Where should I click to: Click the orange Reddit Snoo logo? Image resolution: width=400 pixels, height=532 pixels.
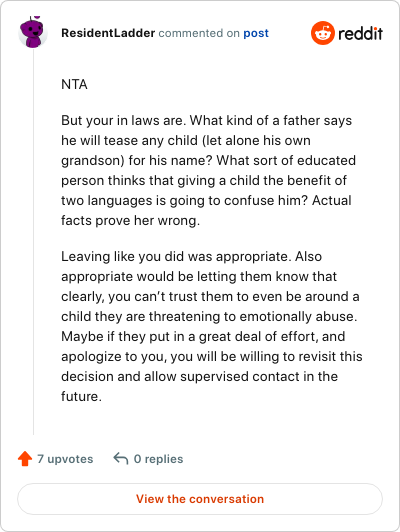(323, 33)
